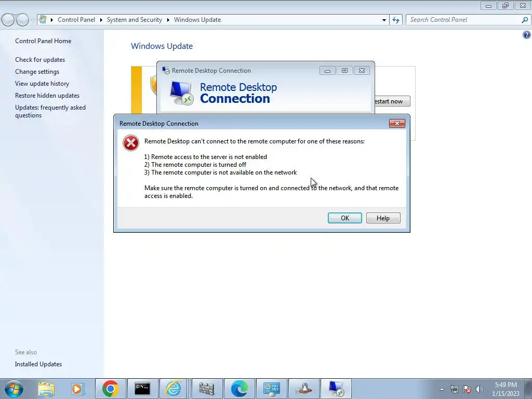The image size is (532, 399).
Task: Open the installer taskbar icon
Action: (303, 389)
